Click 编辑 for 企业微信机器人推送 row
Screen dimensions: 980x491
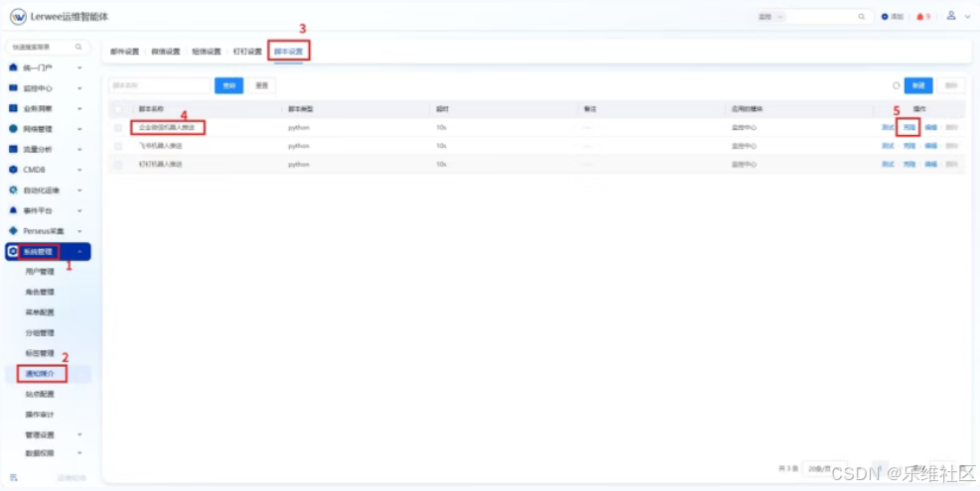(930, 127)
